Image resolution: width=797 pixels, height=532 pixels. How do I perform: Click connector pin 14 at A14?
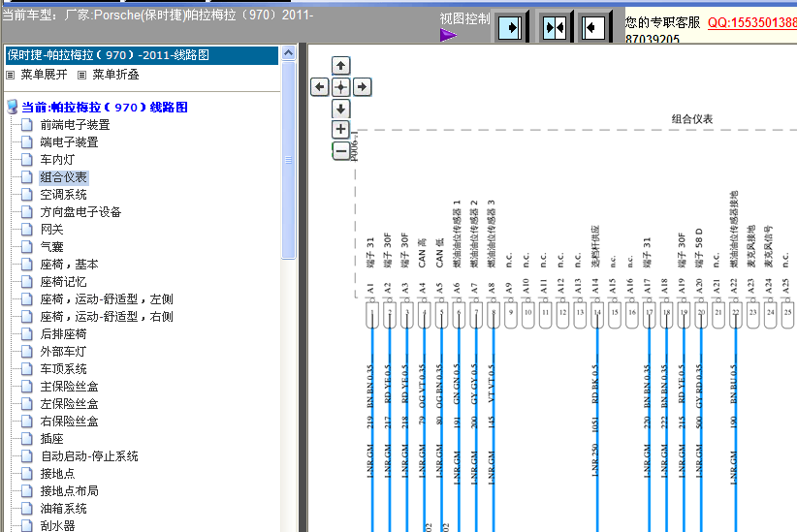click(596, 314)
